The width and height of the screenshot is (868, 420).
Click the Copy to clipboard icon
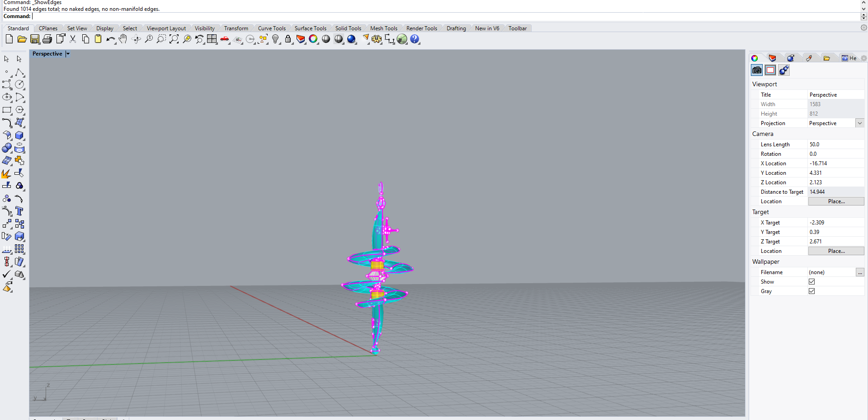click(x=85, y=39)
